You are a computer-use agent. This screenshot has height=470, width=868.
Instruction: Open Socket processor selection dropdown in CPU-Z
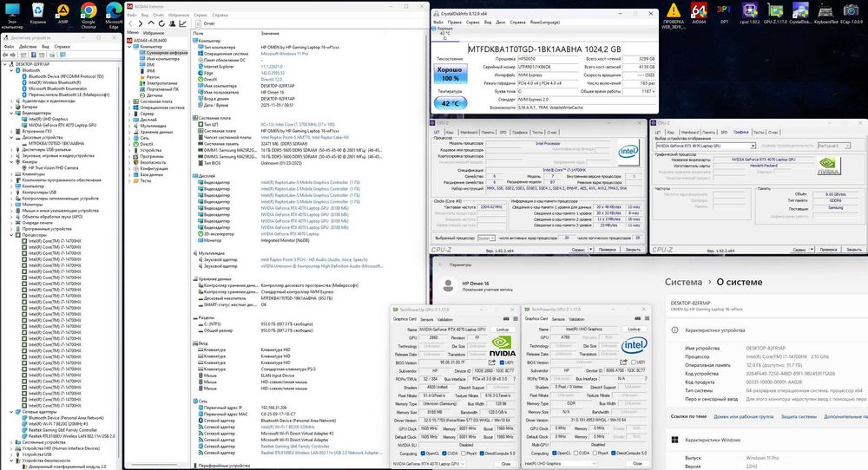(486, 238)
